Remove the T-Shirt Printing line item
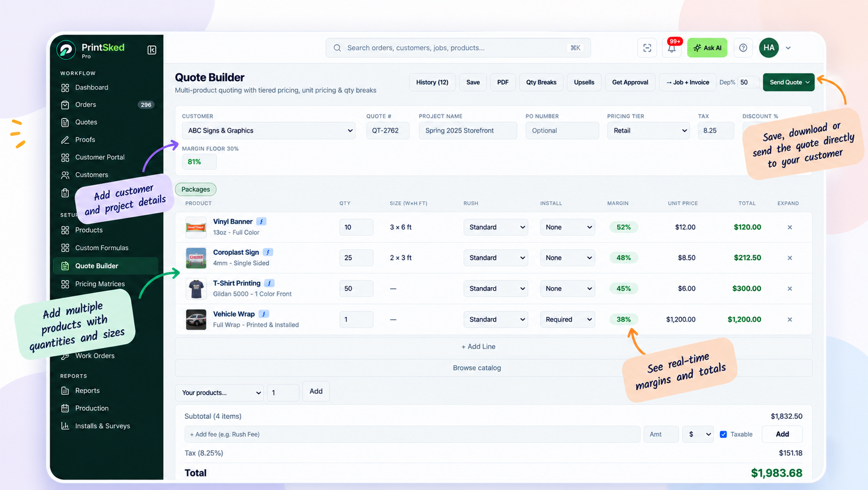The width and height of the screenshot is (868, 490). (x=790, y=289)
